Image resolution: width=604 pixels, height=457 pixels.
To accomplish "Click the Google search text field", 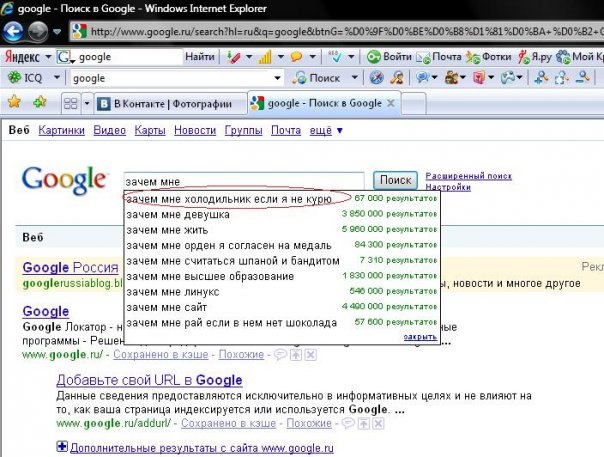I will 245,180.
